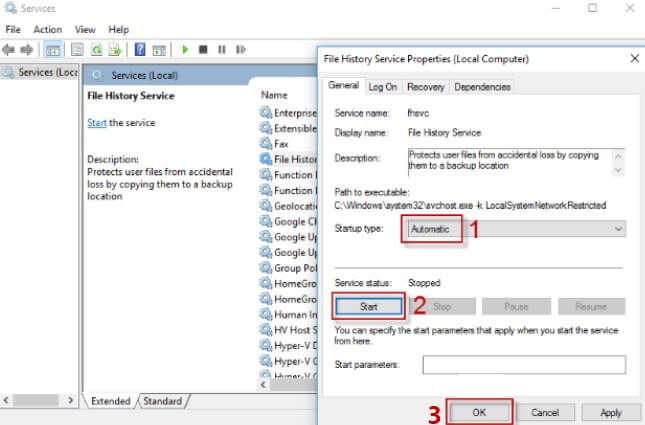Select the Fax service gear icon
Image resolution: width=645 pixels, height=425 pixels.
click(x=266, y=143)
